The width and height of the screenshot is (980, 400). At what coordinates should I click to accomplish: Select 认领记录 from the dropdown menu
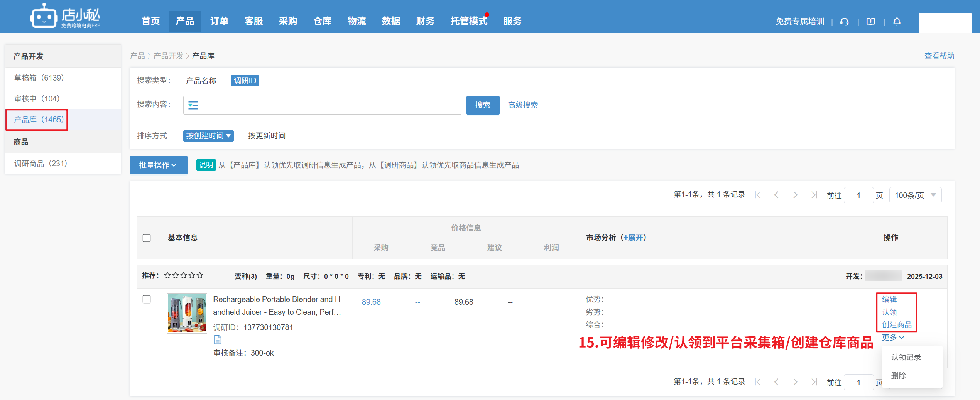tap(906, 357)
